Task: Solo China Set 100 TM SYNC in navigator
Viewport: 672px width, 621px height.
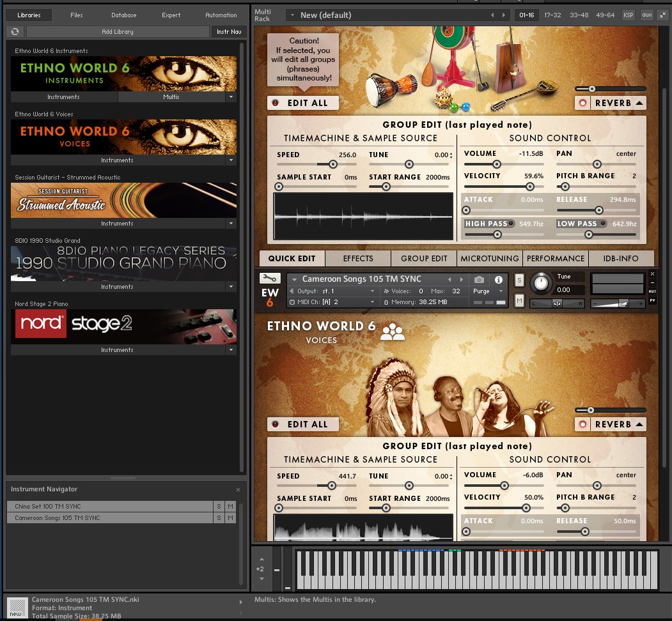Action: pos(219,506)
